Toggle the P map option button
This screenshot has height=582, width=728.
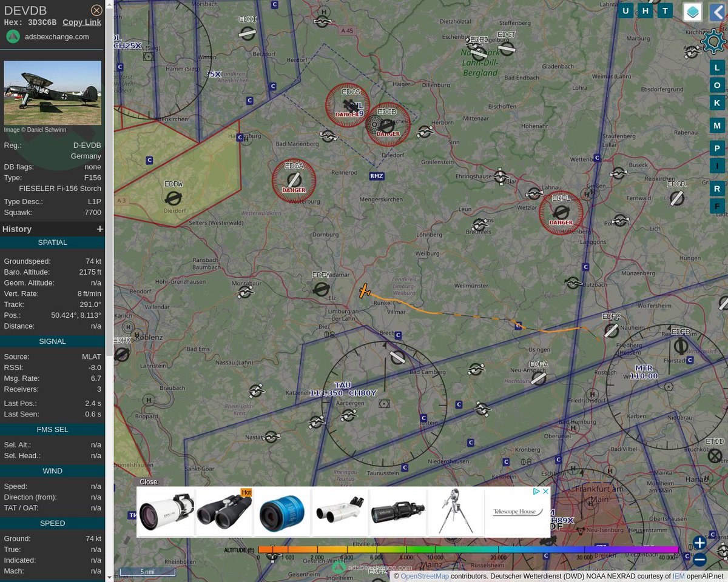point(717,149)
